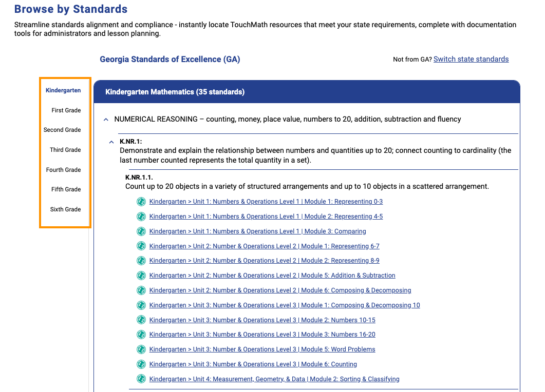Select the Kindergarten grade tab
Screen dimensions: 545x392
coord(63,90)
